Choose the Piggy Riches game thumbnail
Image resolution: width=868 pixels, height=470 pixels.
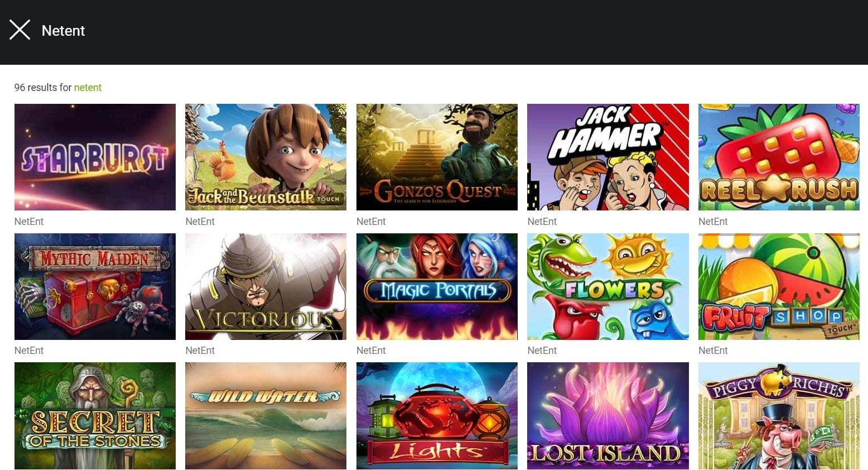(779, 416)
